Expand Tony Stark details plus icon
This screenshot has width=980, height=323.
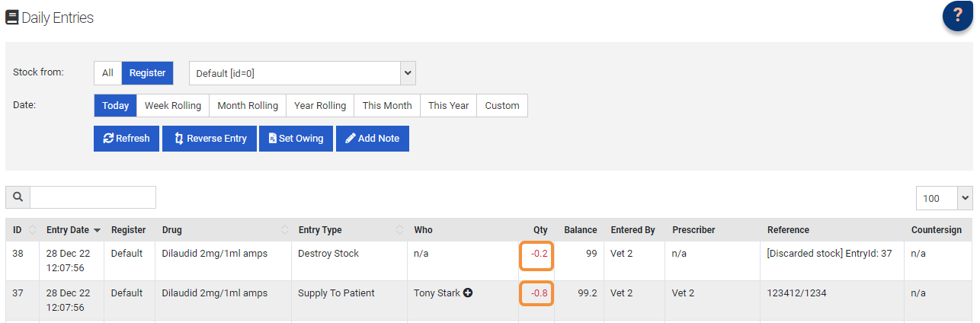coord(468,293)
